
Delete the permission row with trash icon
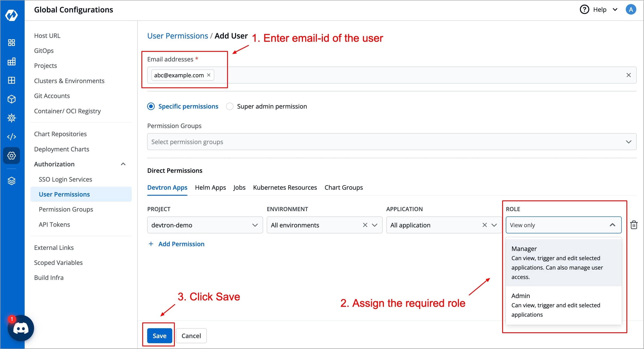tap(634, 225)
